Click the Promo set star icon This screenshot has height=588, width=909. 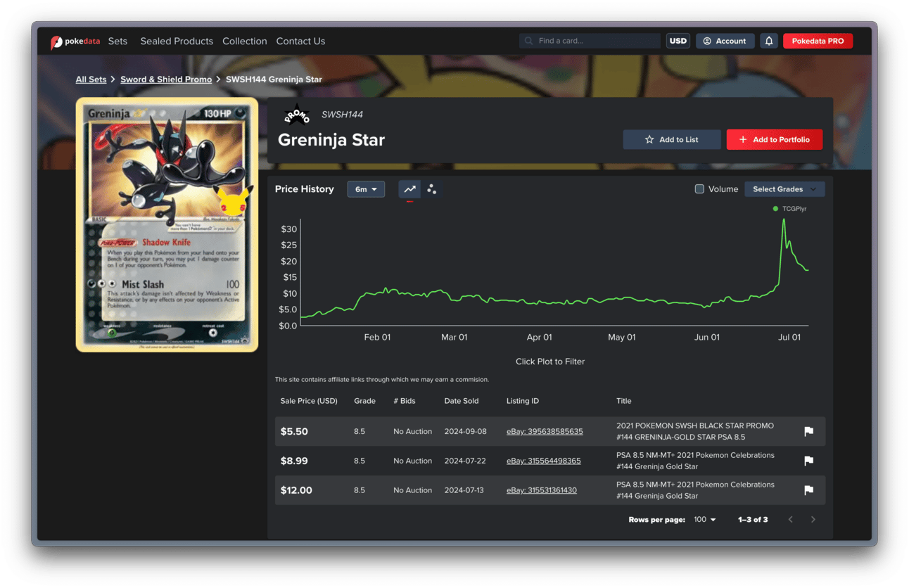297,115
